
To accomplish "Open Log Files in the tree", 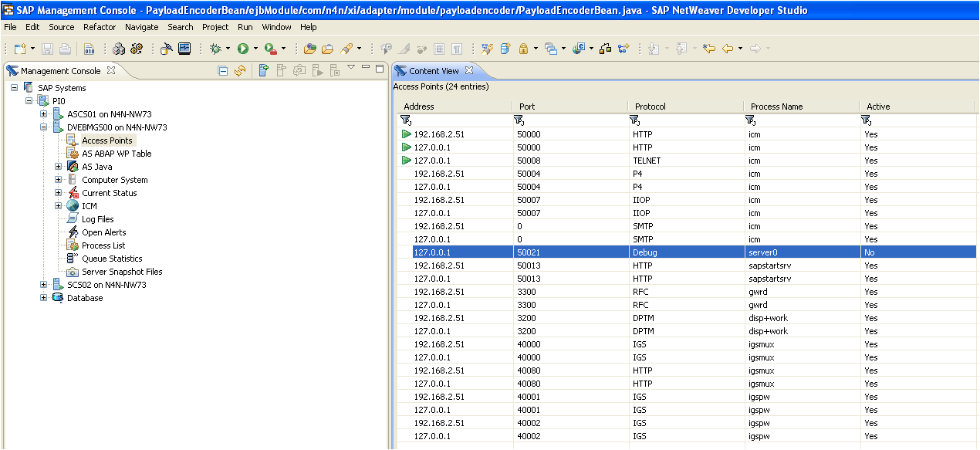I will 98,219.
